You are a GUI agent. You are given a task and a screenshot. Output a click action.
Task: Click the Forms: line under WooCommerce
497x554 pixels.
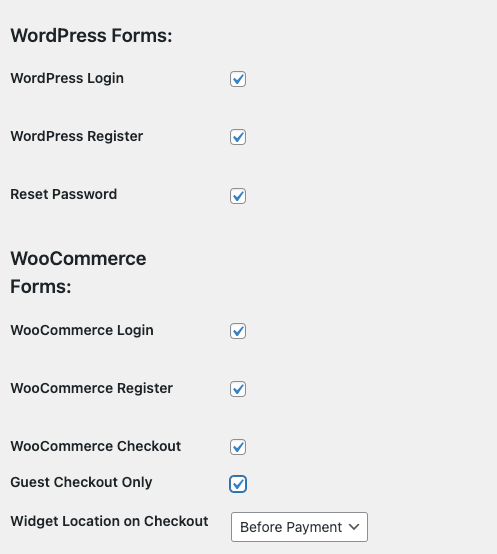(41, 287)
